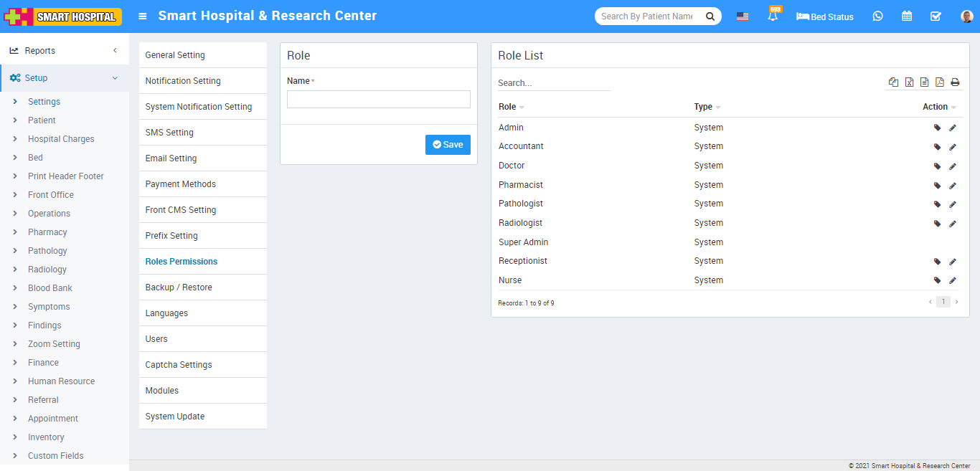This screenshot has width=980, height=471.
Task: Open Backup / Restore settings tab
Action: [179, 287]
